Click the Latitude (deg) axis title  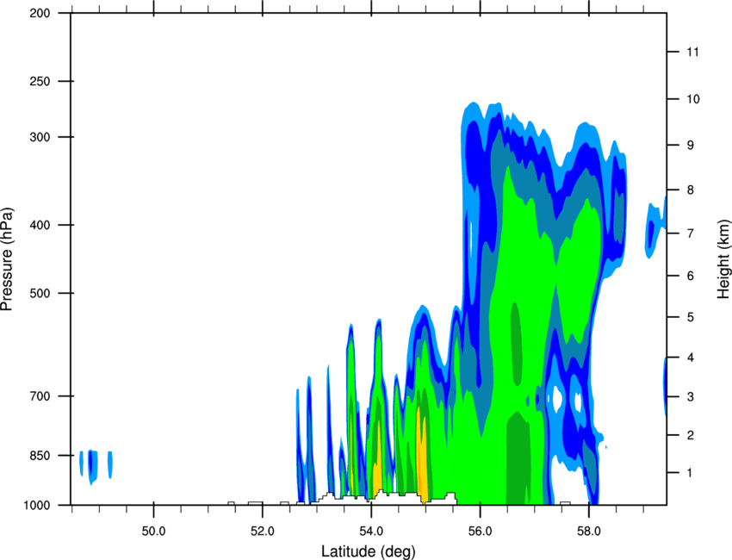tap(369, 551)
